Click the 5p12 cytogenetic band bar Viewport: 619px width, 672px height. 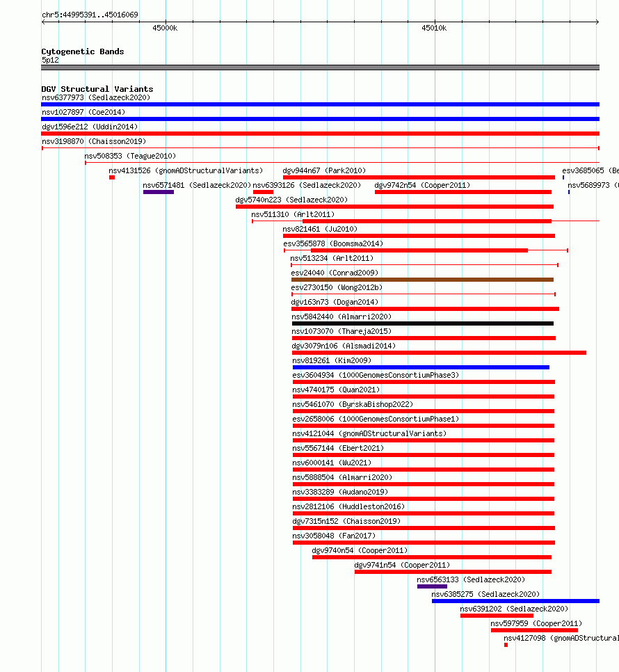coord(320,67)
